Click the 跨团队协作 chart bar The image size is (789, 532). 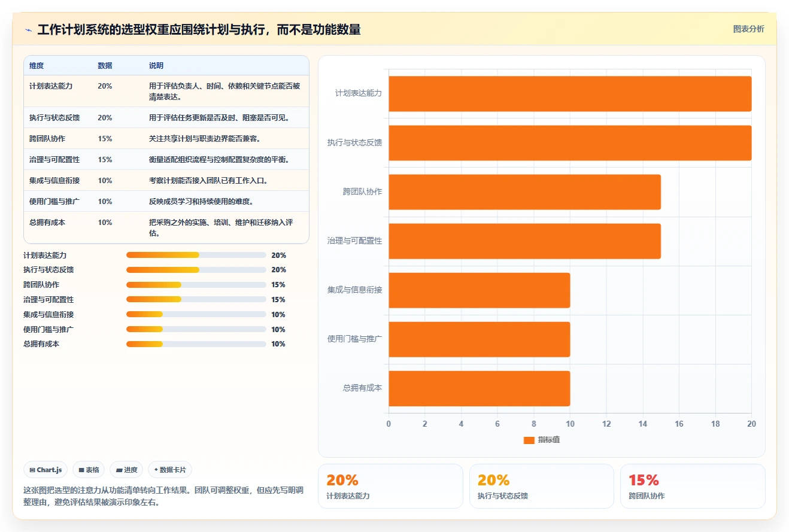click(x=524, y=192)
